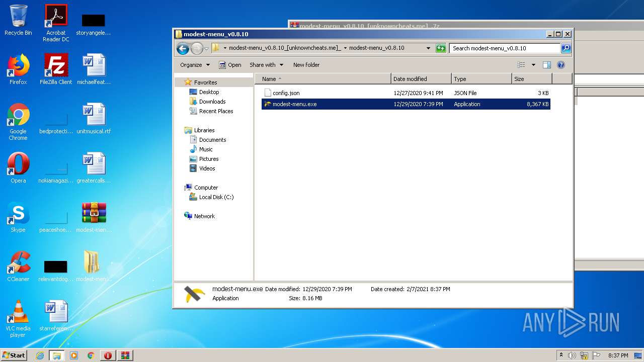Select Skype desktop shortcut

pos(18,217)
